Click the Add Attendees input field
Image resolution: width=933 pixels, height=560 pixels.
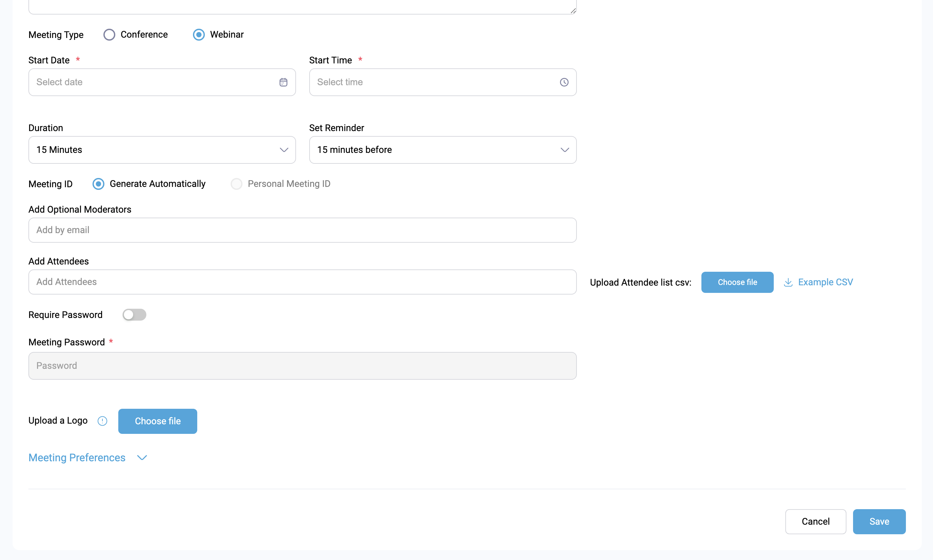pos(302,282)
